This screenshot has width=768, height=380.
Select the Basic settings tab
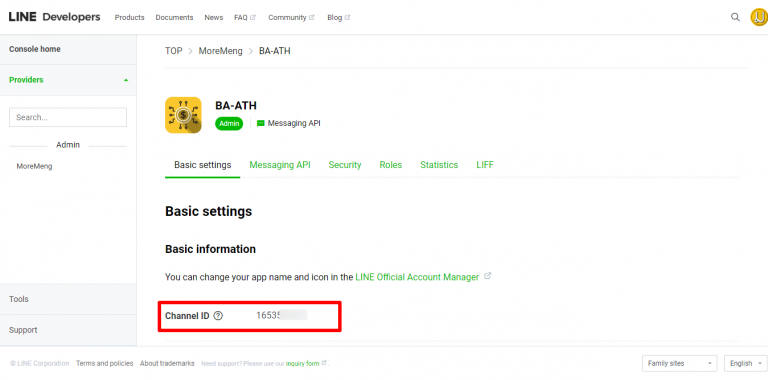click(202, 165)
